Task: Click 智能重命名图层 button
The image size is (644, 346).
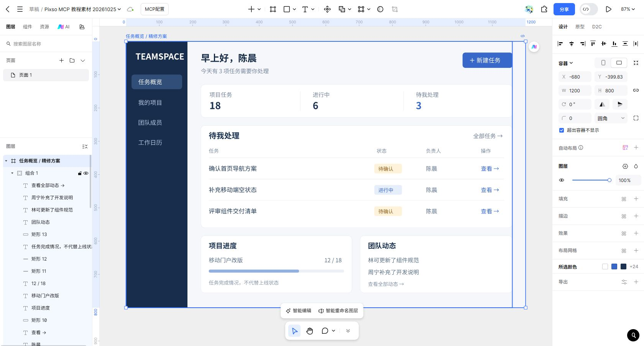Action: click(338, 311)
